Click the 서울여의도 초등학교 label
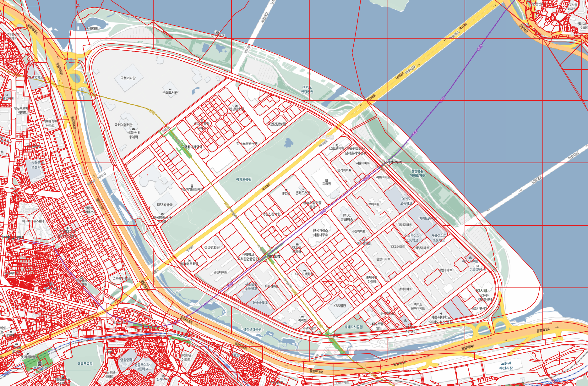Image resolution: width=588 pixels, height=386 pixels. click(x=439, y=238)
